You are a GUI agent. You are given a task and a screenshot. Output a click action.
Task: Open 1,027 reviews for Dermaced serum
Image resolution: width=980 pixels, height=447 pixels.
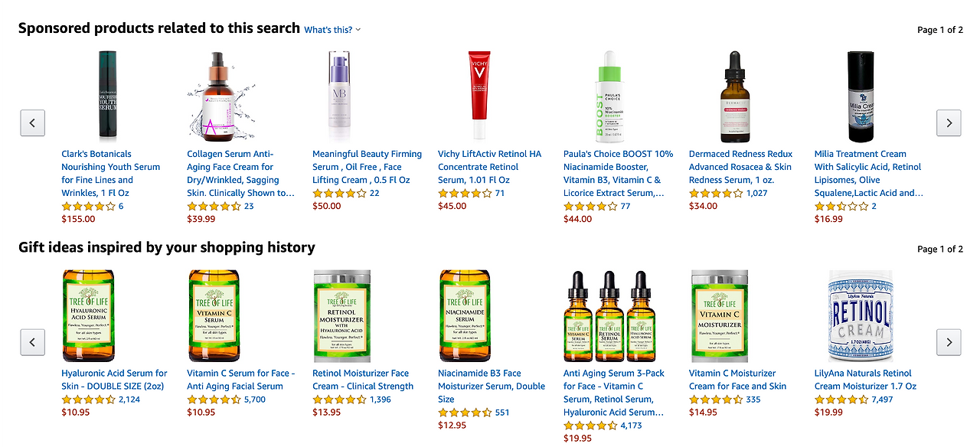(x=758, y=193)
